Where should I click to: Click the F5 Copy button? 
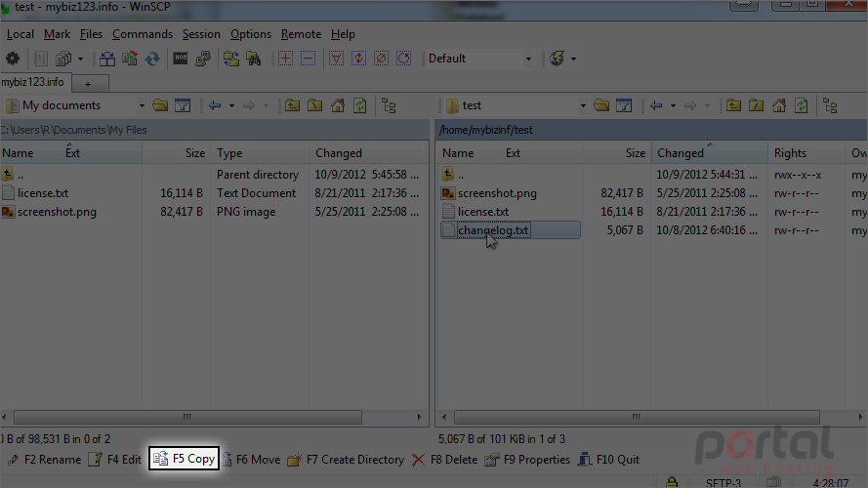point(184,460)
